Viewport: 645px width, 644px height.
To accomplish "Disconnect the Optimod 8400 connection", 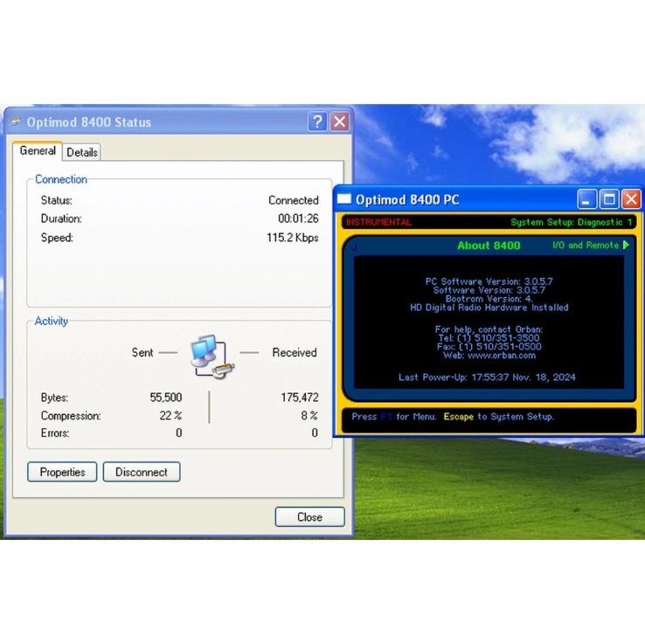I will 141,472.
